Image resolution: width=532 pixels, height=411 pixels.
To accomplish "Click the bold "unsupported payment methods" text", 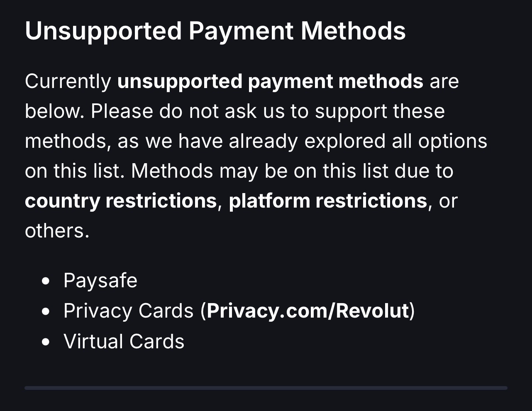I will tap(270, 81).
